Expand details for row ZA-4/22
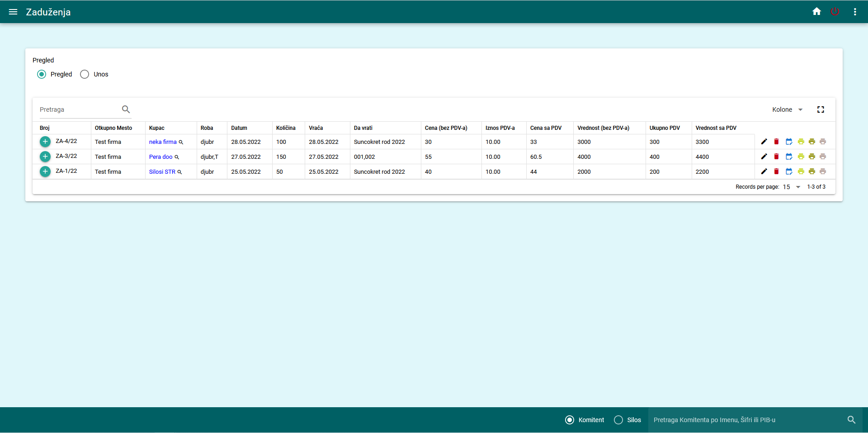This screenshot has width=868, height=433. click(x=45, y=142)
